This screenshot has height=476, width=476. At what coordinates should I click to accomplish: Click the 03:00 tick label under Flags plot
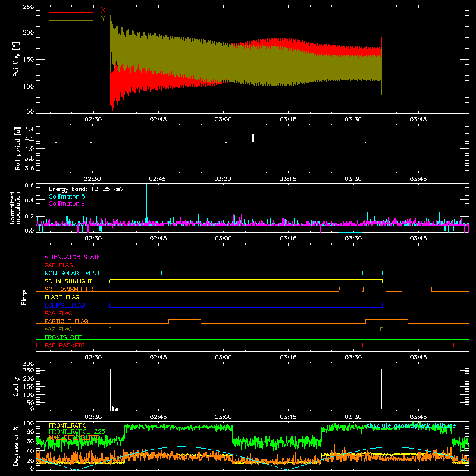[x=223, y=358]
